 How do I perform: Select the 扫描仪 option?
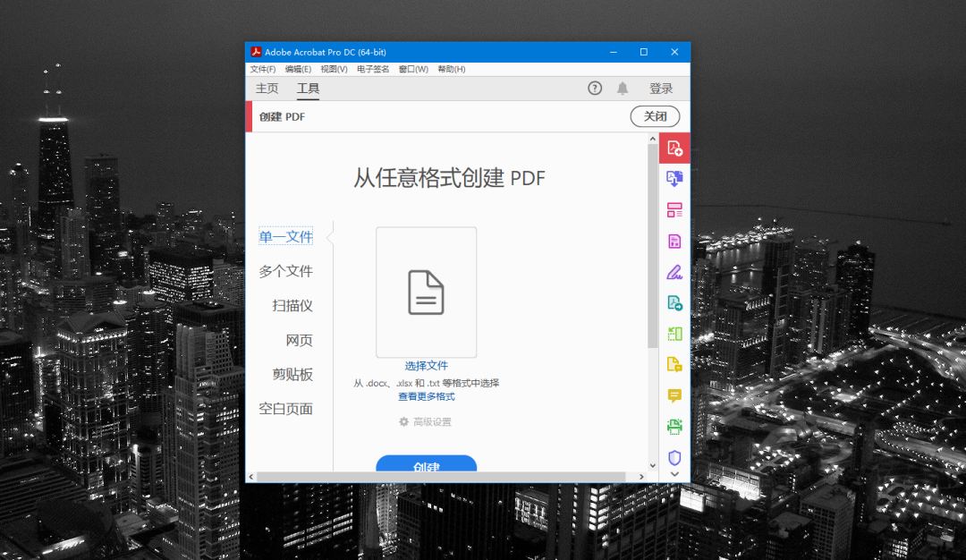pyautogui.click(x=292, y=306)
